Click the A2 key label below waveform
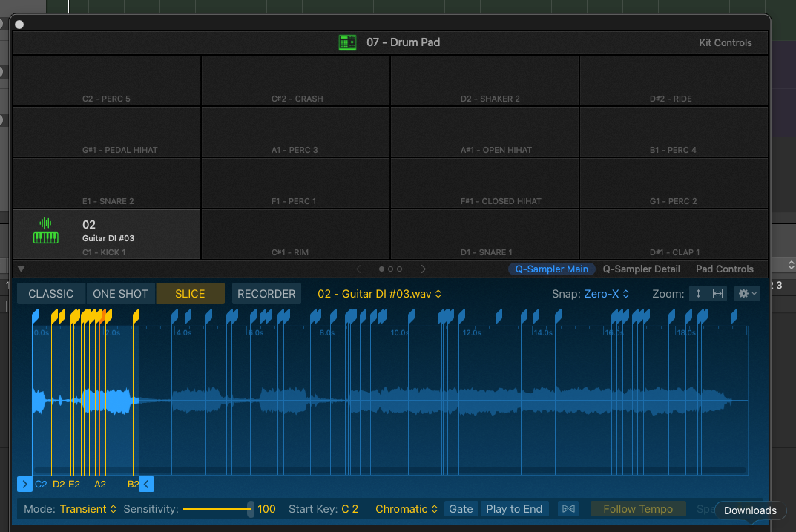This screenshot has width=796, height=532. pos(100,485)
